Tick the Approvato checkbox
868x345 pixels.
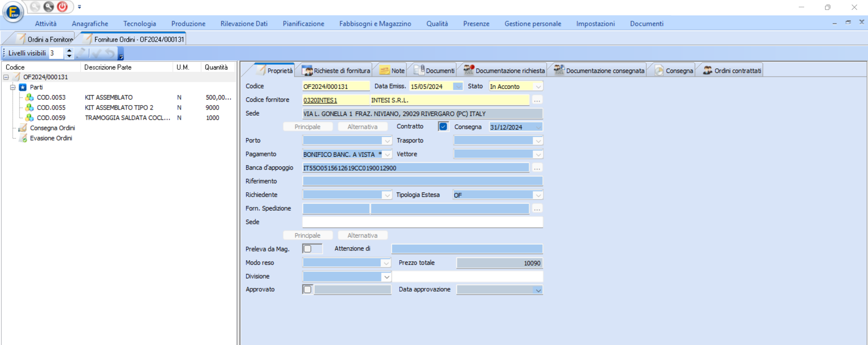307,289
